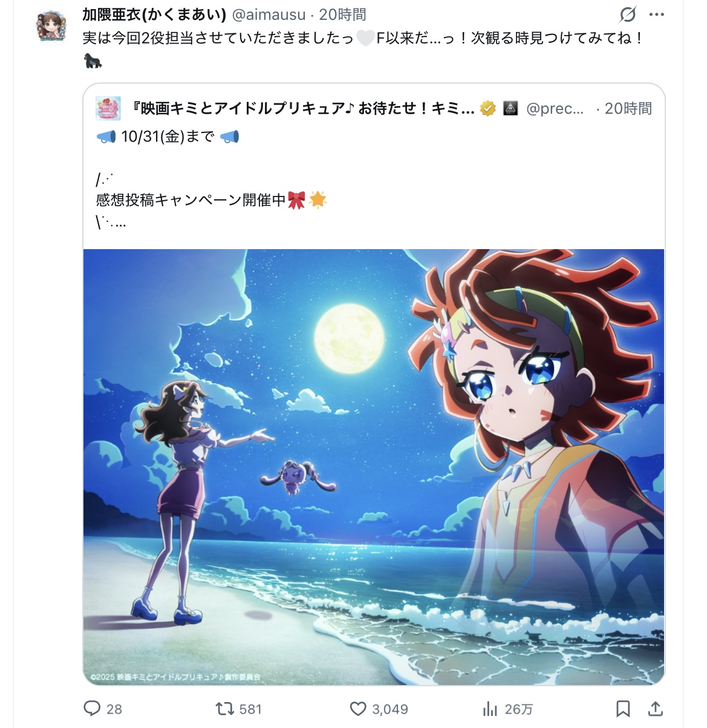Viewport: 707px width, 728px height.
Task: Open the three-dot more options menu
Action: click(656, 15)
